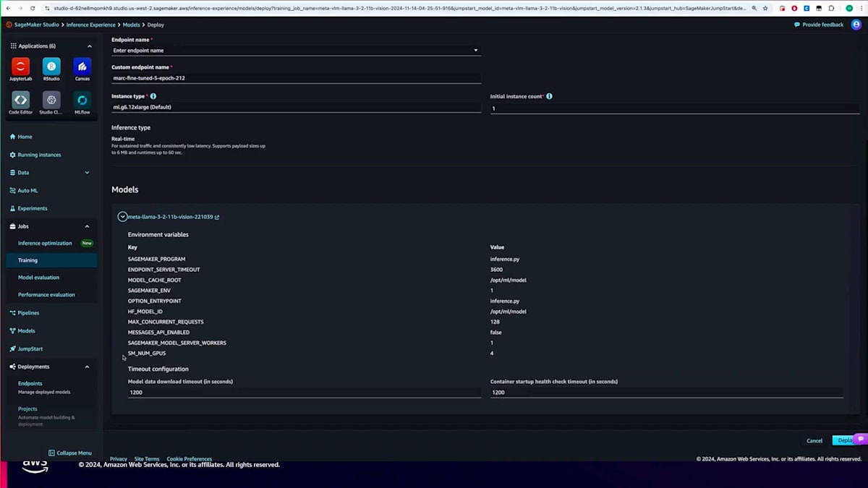The height and width of the screenshot is (488, 868).
Task: Click the MAX_CONCURRENT_REQUESTS value 128
Action: click(x=495, y=322)
